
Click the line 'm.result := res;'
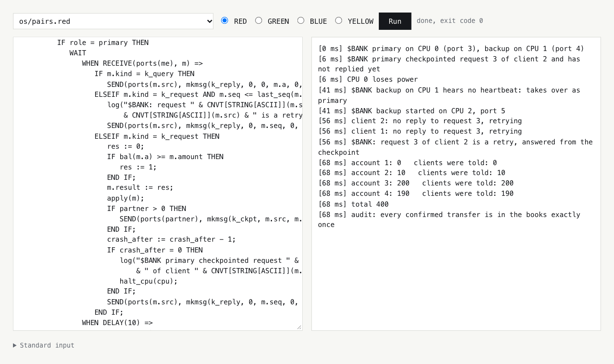[140, 188]
